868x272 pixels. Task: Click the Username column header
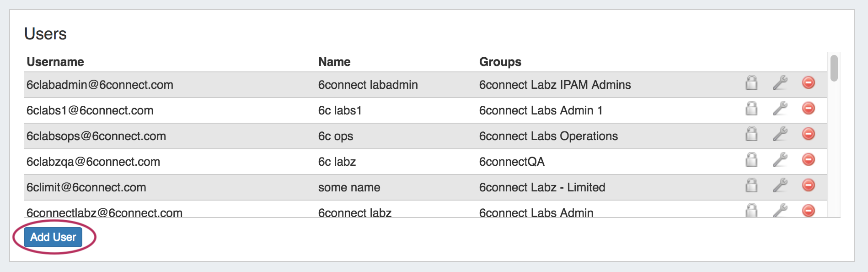55,62
